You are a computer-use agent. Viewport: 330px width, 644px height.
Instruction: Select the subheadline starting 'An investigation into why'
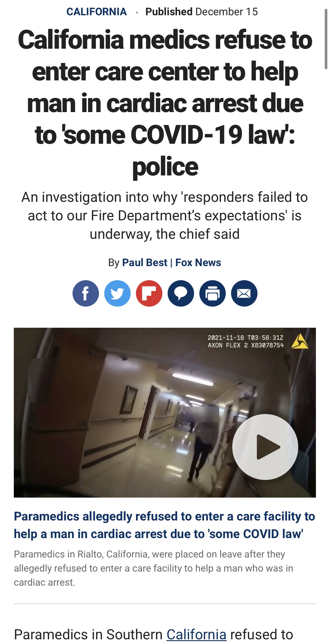pos(165,216)
